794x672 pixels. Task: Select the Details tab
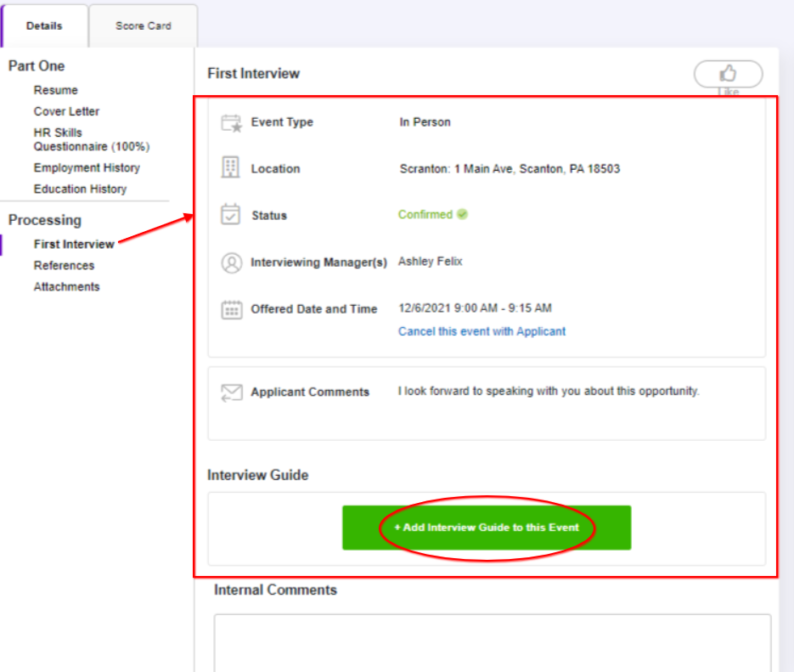(44, 25)
